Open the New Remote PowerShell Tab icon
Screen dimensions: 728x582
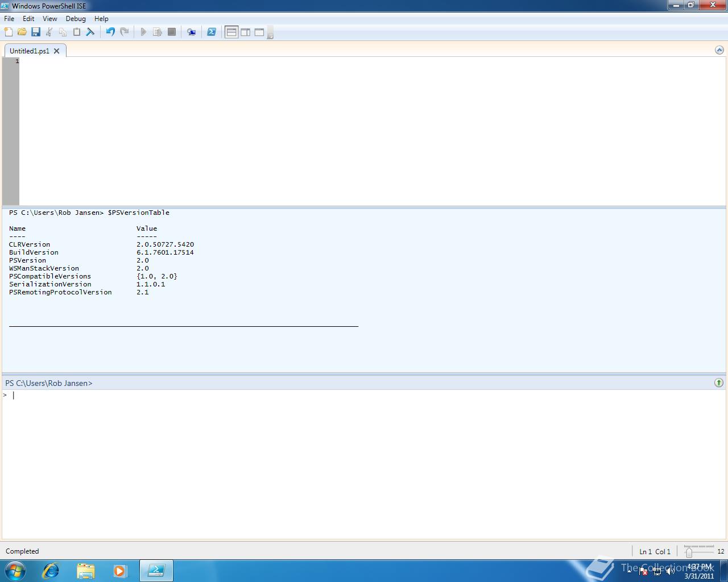pyautogui.click(x=192, y=32)
